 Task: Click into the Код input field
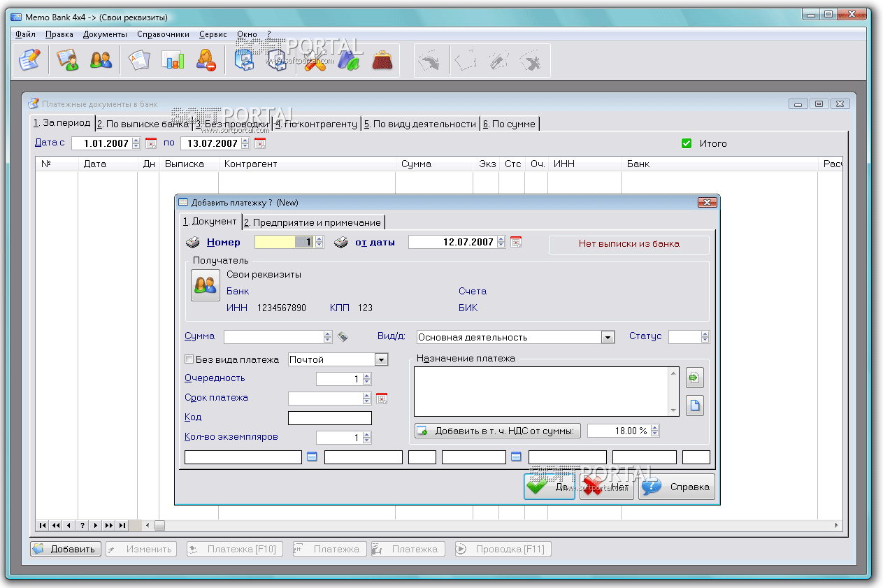point(330,418)
